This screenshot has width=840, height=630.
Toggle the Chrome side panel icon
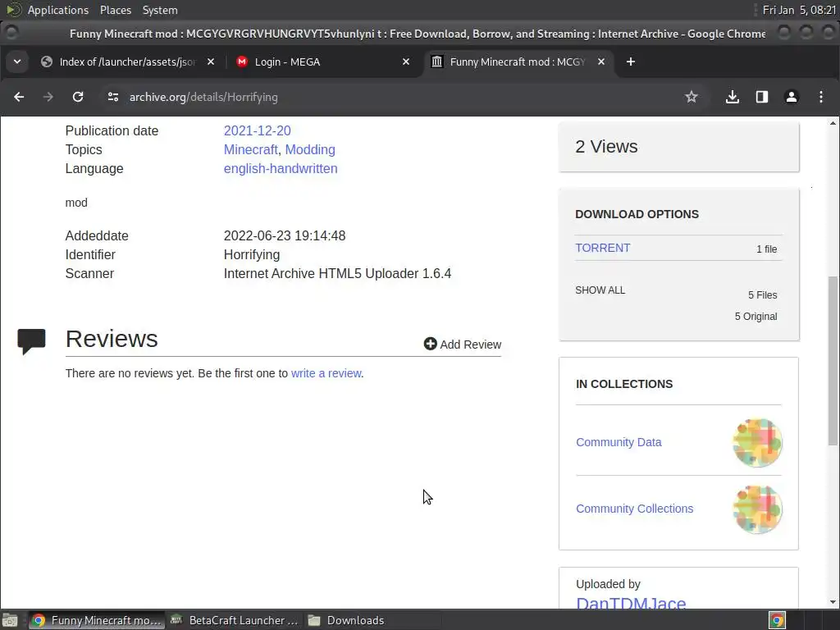[x=762, y=97]
